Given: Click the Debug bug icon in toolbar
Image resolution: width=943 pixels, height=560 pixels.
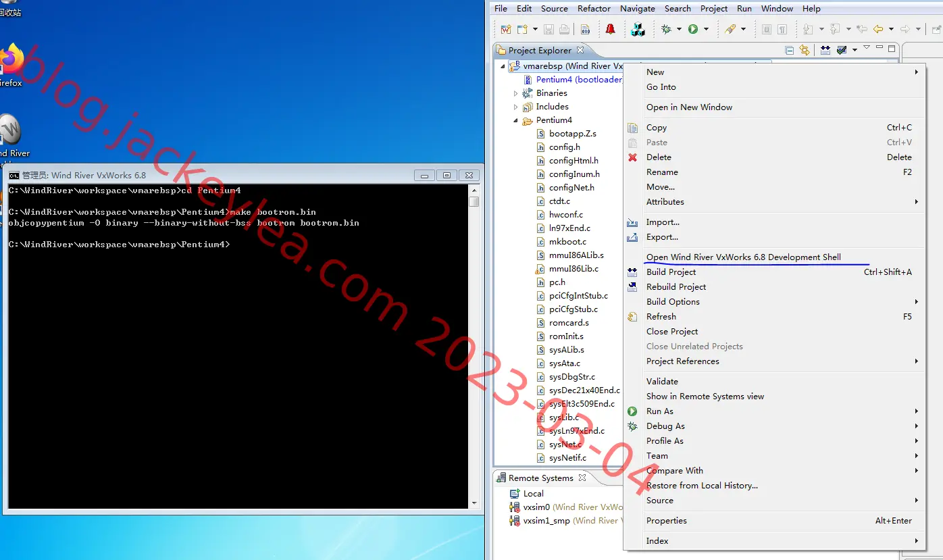Looking at the screenshot, I should [x=666, y=29].
